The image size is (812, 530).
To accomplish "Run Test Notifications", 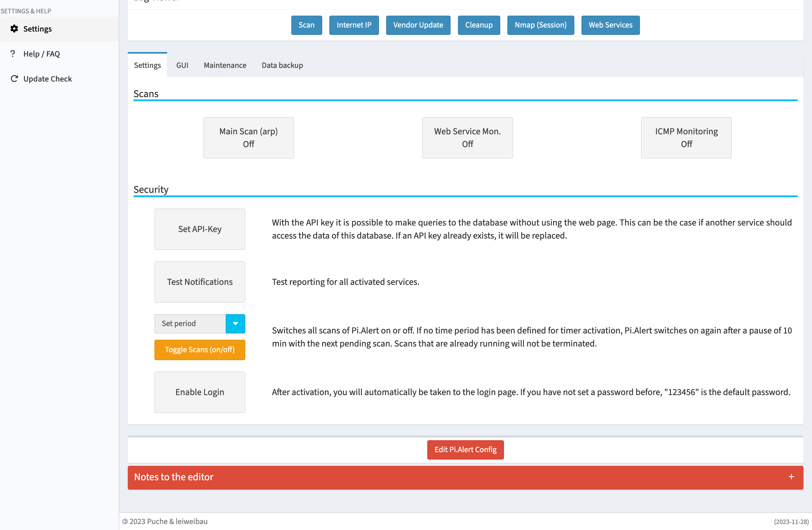I will pyautogui.click(x=200, y=282).
